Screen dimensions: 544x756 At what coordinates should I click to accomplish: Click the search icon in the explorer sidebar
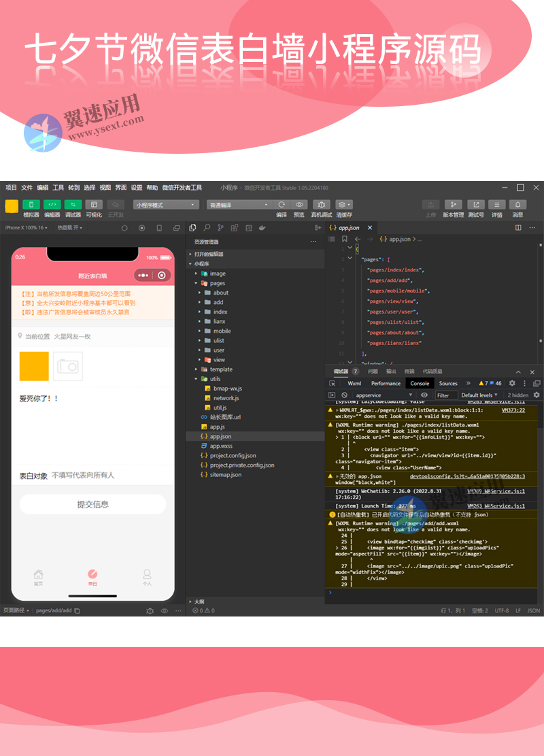207,228
